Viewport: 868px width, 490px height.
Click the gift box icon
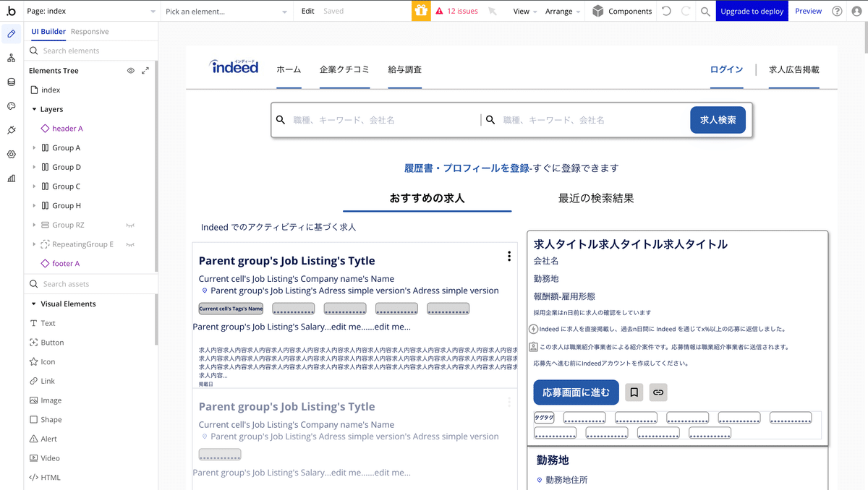[x=421, y=11]
